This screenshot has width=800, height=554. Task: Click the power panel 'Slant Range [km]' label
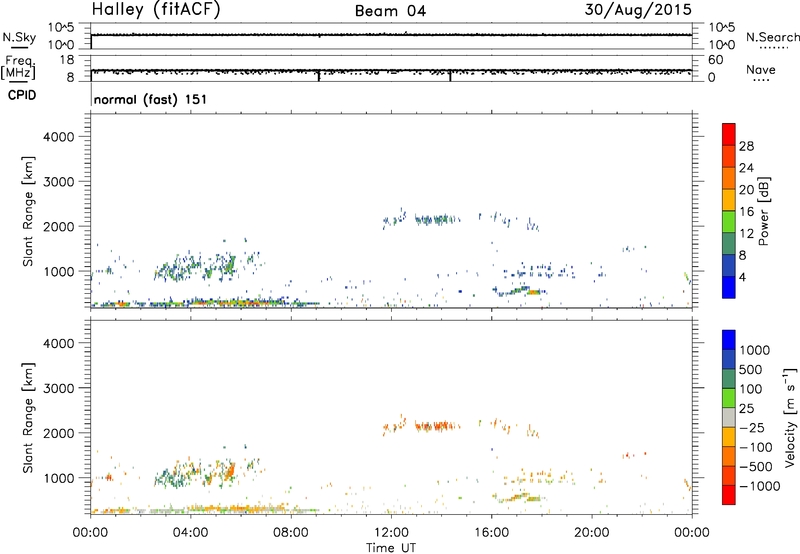[28, 211]
